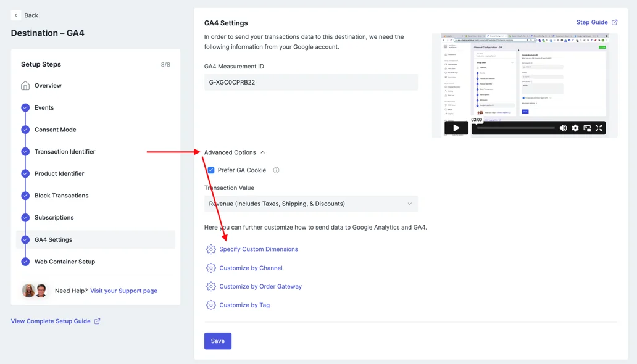The width and height of the screenshot is (637, 364).
Task: Go Back to the previous page
Action: coord(31,15)
